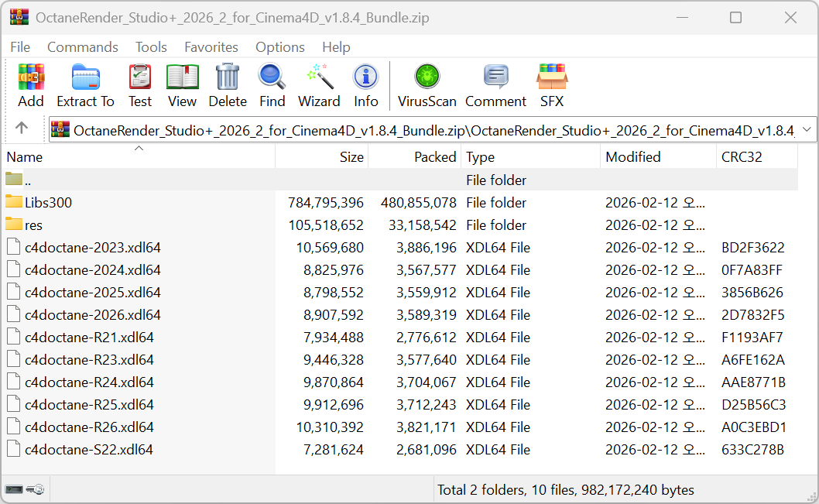
Task: Select c4doctane-2026.xdl64 file
Action: [x=92, y=315]
